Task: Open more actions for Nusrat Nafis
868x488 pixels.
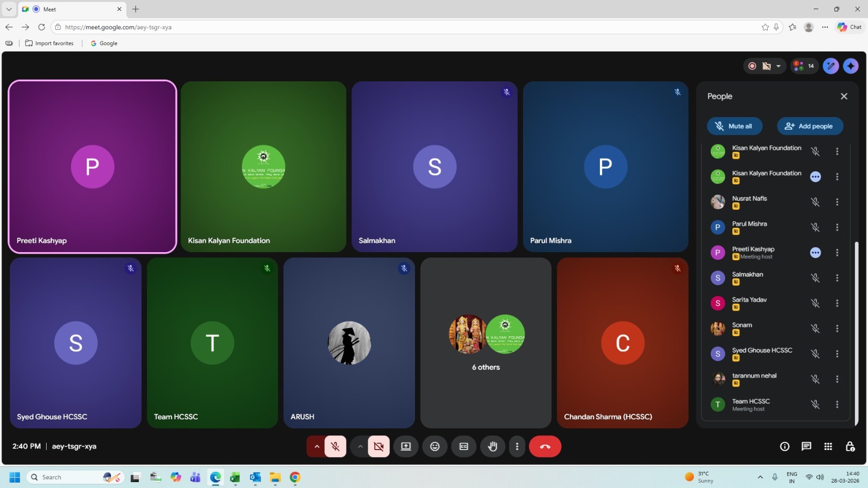Action: coord(837,202)
